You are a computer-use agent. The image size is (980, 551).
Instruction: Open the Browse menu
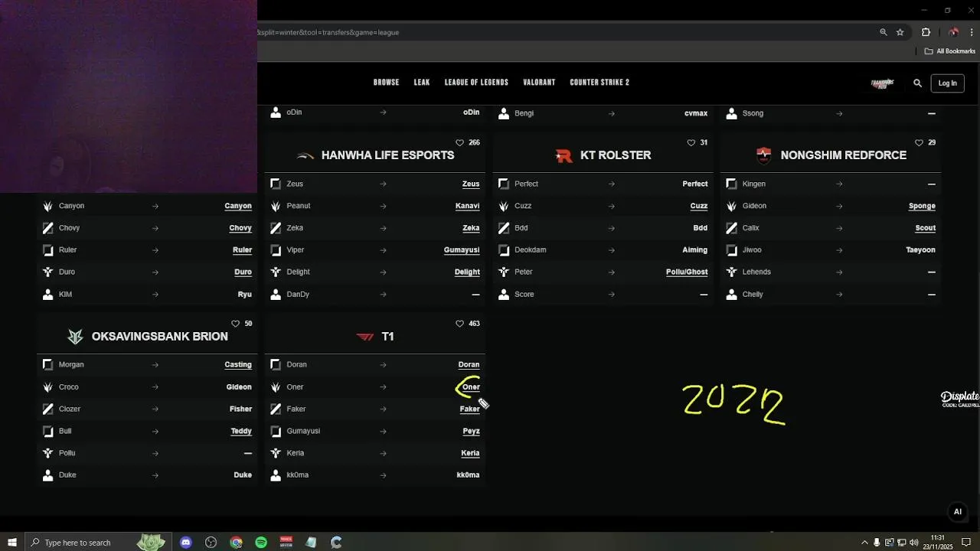(x=387, y=83)
